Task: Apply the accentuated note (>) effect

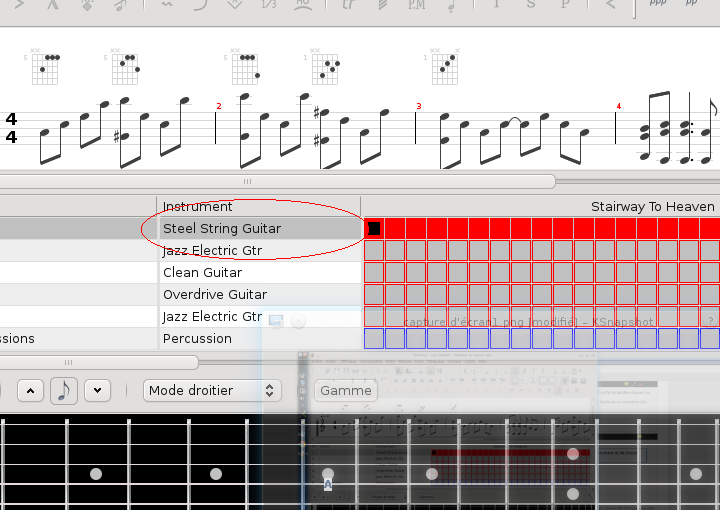Action: (19, 5)
